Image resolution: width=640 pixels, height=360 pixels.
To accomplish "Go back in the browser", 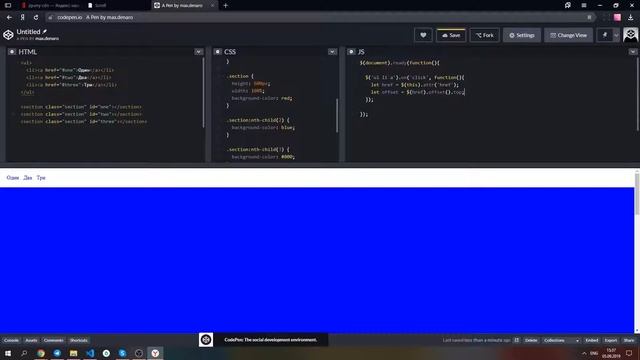I will coord(9,17).
